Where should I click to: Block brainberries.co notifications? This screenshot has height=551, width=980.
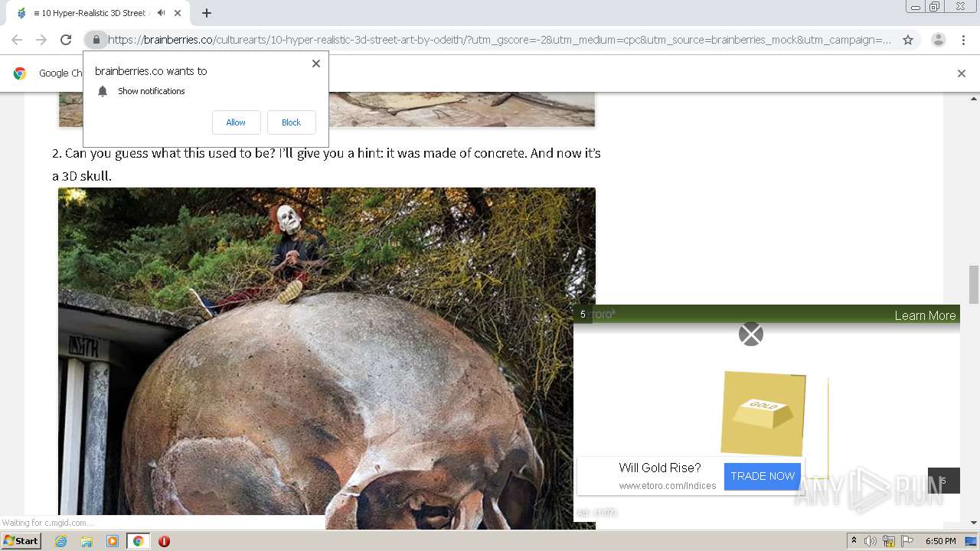291,122
